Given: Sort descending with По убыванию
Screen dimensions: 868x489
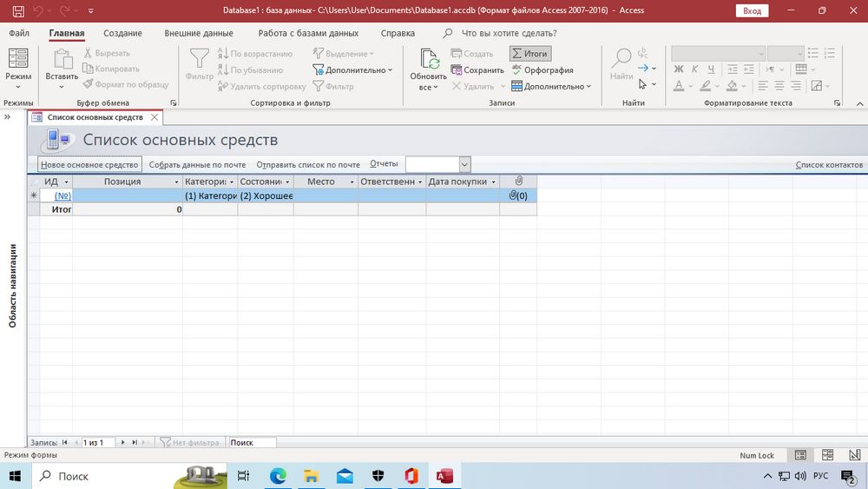Looking at the screenshot, I should pos(250,69).
